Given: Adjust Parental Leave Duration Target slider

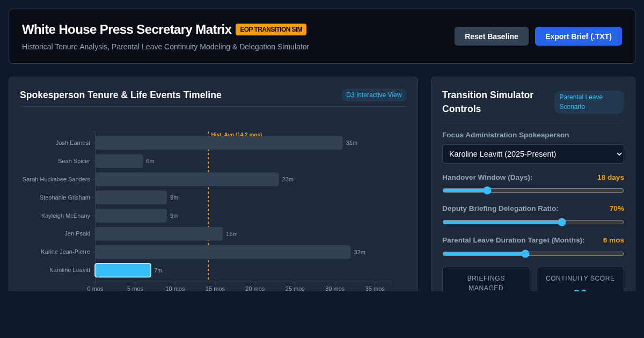Looking at the screenshot, I should (x=533, y=254).
